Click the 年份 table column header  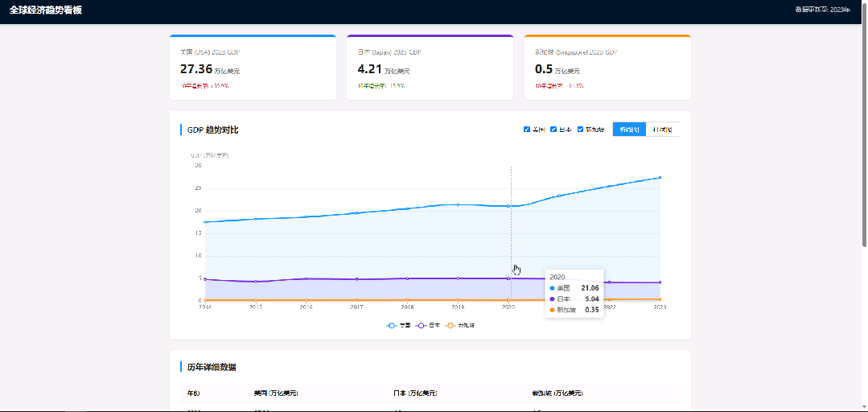(x=194, y=393)
